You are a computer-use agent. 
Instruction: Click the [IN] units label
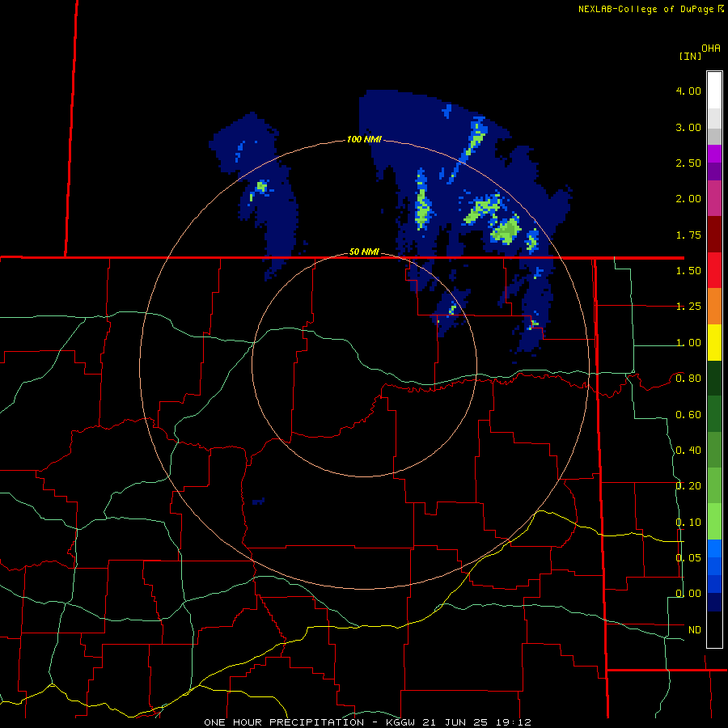point(691,56)
